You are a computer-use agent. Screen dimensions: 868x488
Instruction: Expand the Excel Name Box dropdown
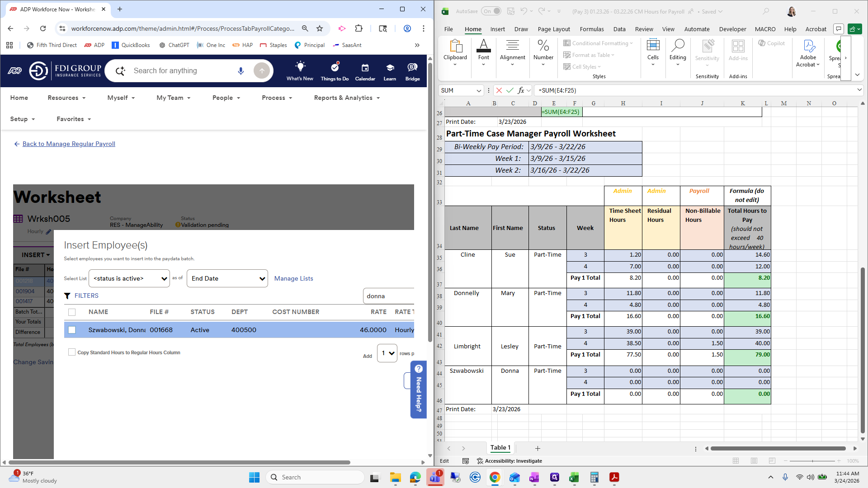coord(479,90)
